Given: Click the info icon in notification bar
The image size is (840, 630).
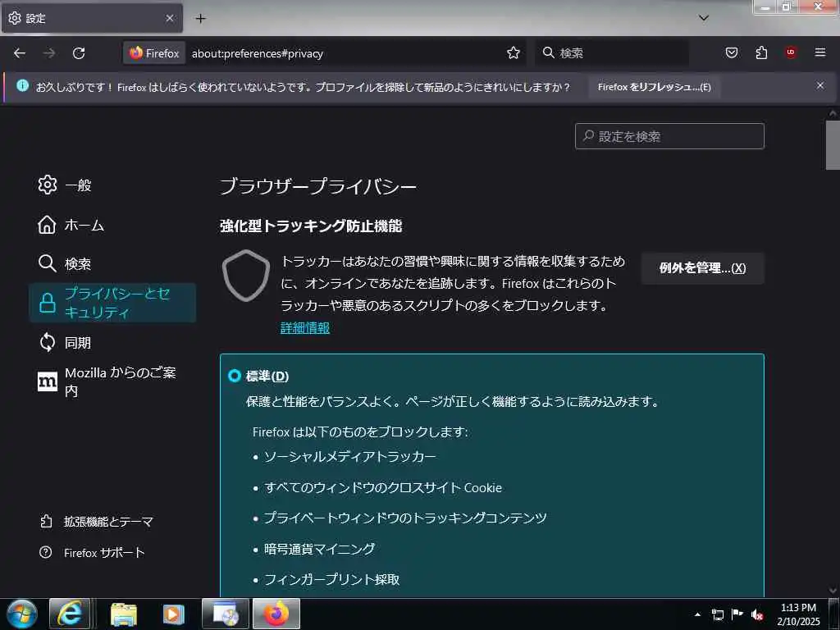Looking at the screenshot, I should [x=22, y=85].
